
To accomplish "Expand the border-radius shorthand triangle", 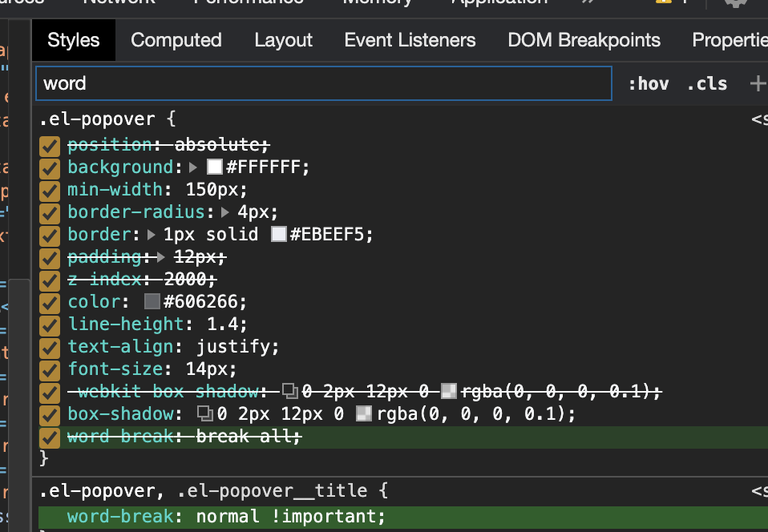I will [225, 212].
